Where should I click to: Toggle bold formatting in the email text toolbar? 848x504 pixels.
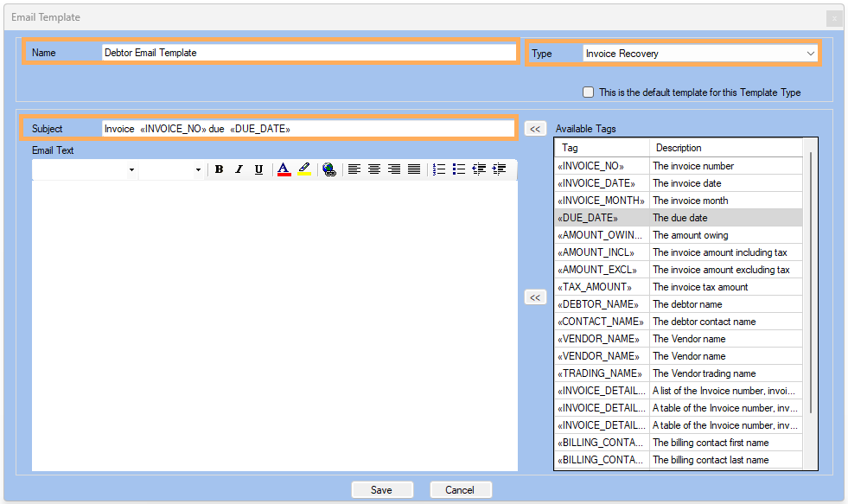tap(220, 169)
